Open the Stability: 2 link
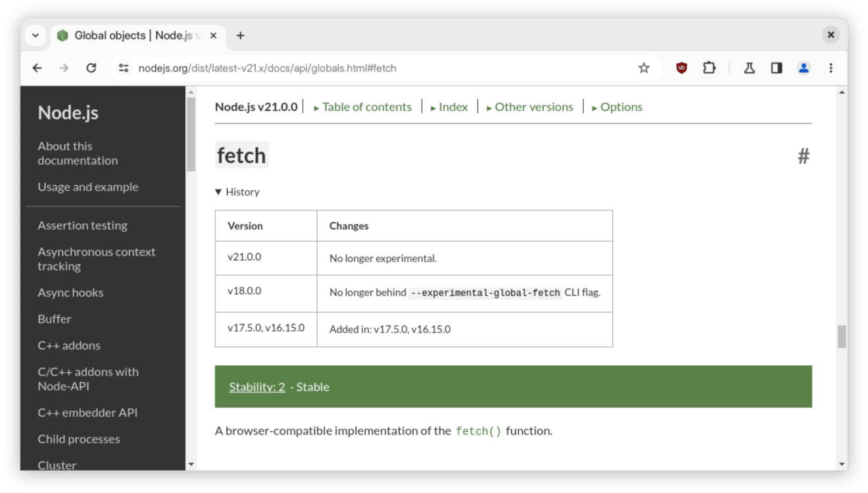Screen dimensions: 868x493 pyautogui.click(x=256, y=387)
